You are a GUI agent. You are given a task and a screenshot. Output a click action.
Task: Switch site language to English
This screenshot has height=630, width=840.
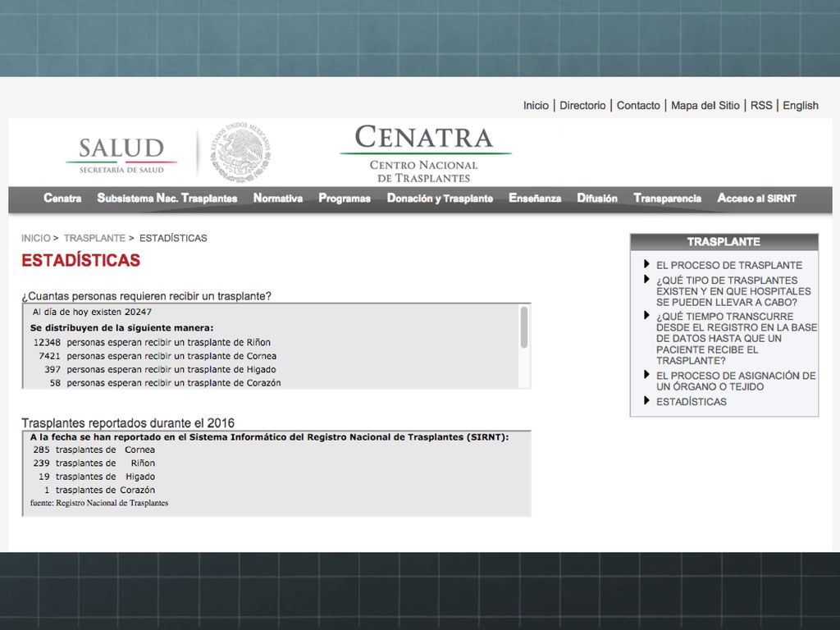tap(801, 106)
